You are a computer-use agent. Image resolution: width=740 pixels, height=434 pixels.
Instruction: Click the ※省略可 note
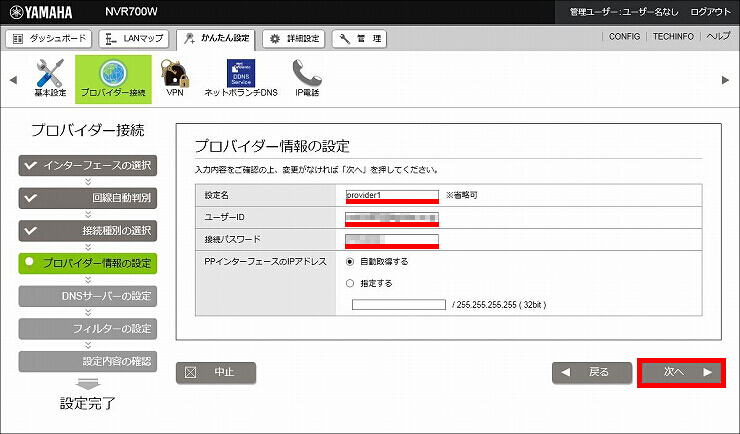pos(462,195)
